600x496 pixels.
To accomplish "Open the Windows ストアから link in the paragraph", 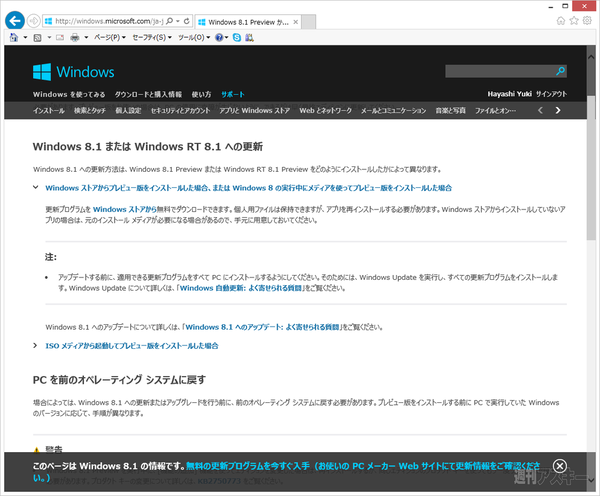I will pos(124,209).
